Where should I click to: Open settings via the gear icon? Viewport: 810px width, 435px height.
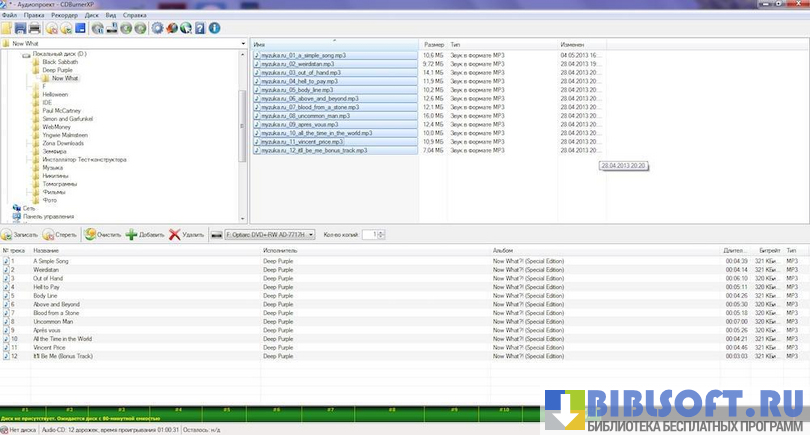[x=156, y=28]
